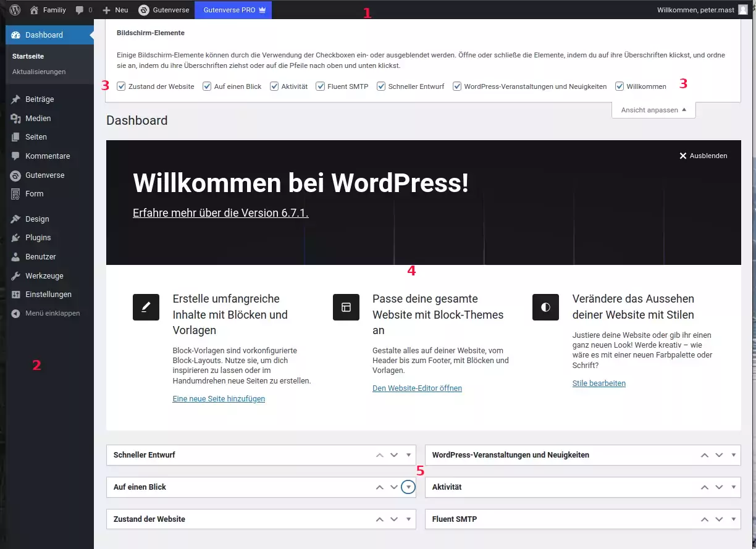
Task: Uncheck the Zustand der Website checkbox
Action: click(x=122, y=86)
